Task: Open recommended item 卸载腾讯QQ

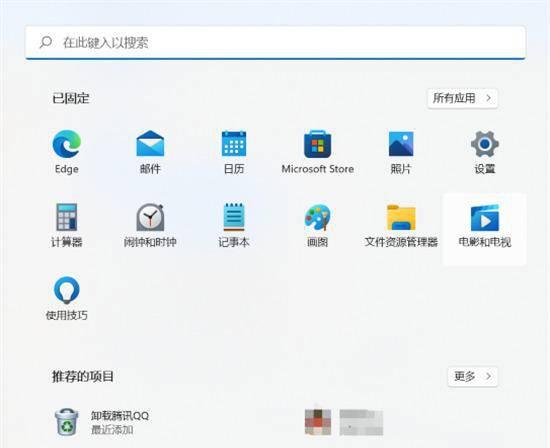Action: [x=102, y=422]
